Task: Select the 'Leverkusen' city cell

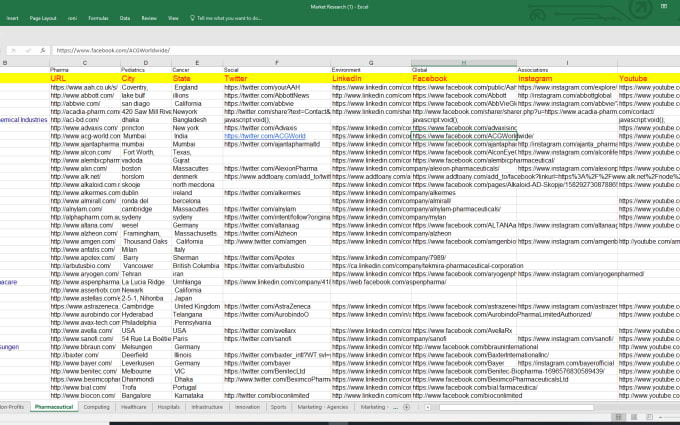Action: (x=146, y=363)
